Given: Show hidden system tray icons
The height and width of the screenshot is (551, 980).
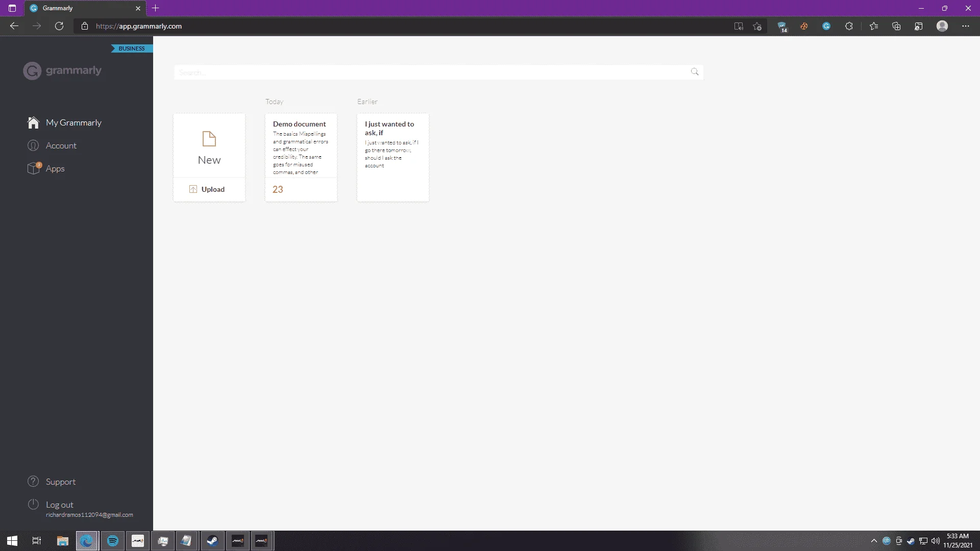Looking at the screenshot, I should point(874,541).
